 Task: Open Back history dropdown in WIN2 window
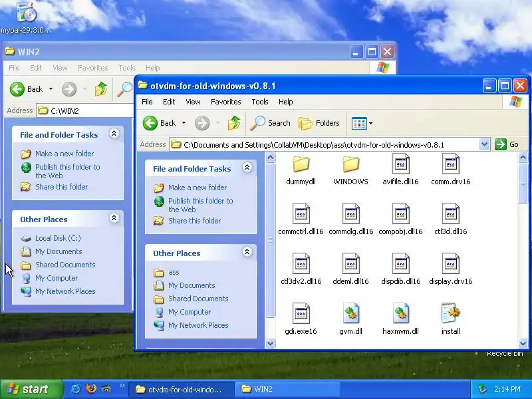click(51, 89)
